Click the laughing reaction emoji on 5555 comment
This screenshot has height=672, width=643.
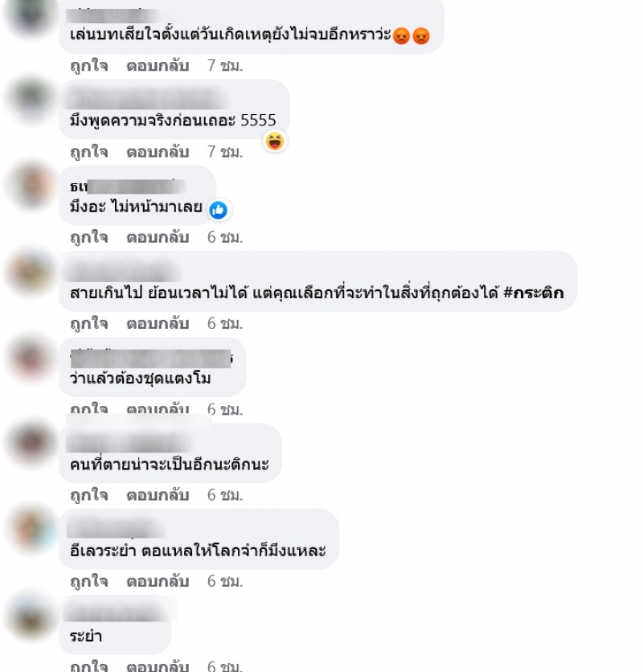(275, 141)
